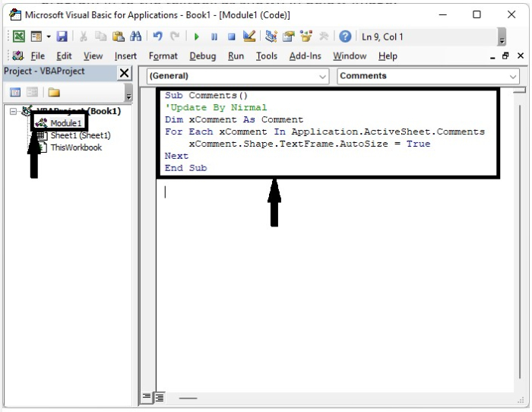Click the vertical scrollbar of the code window
Viewport: 532px width, 412px height.
click(x=519, y=242)
